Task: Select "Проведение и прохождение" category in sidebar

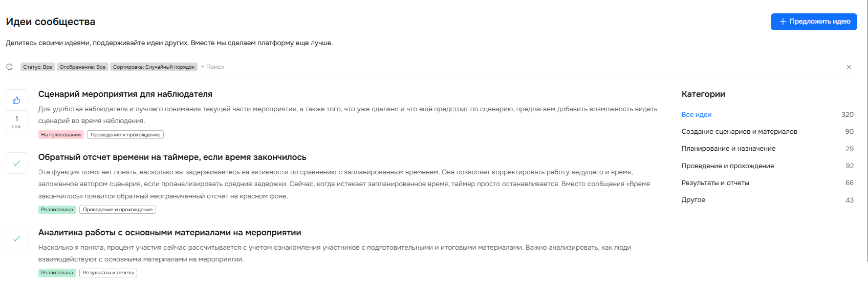Action: (727, 166)
